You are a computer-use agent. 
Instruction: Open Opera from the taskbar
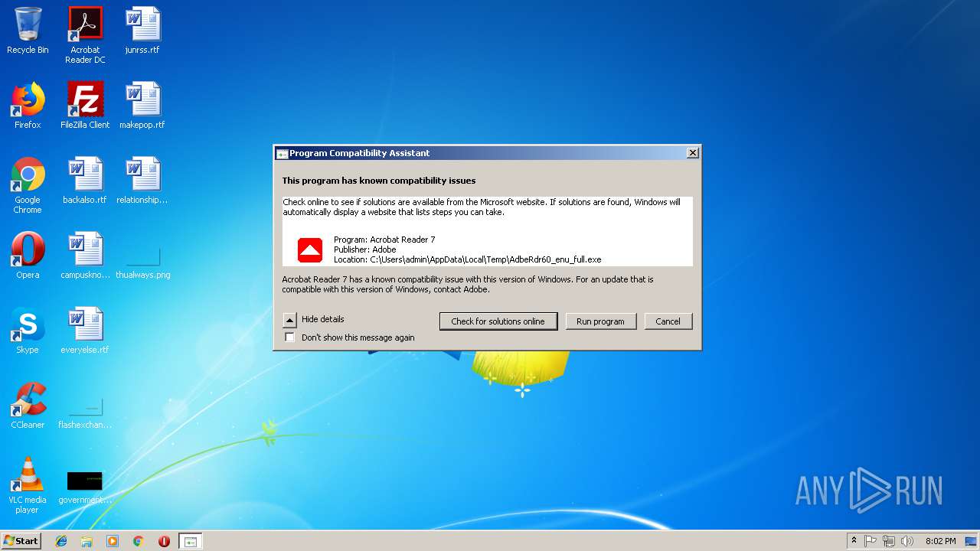pos(164,541)
